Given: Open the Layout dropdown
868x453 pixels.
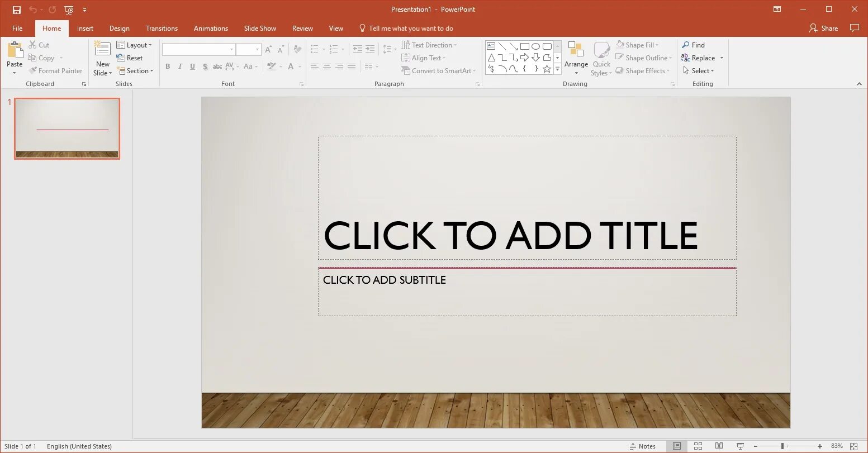Looking at the screenshot, I should click(134, 45).
